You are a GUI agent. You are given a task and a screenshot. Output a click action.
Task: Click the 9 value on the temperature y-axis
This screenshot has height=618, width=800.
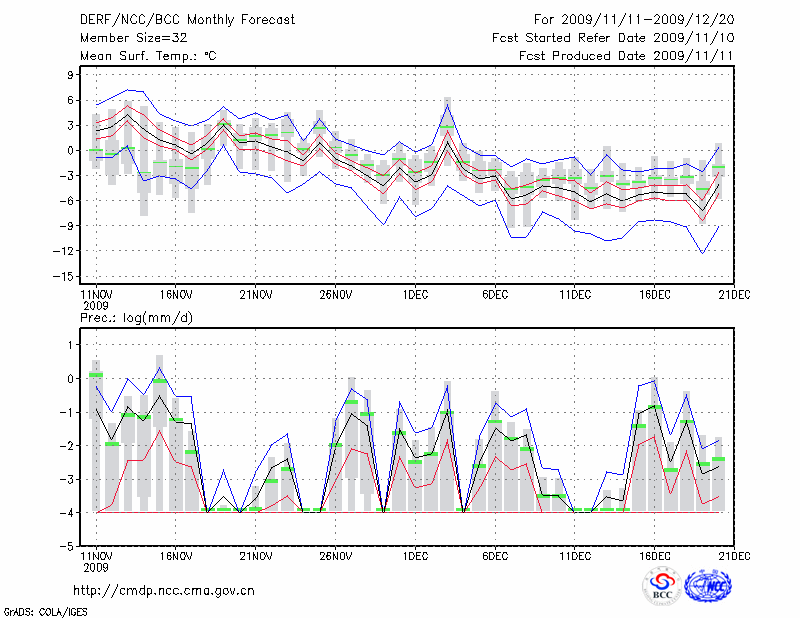(69, 75)
